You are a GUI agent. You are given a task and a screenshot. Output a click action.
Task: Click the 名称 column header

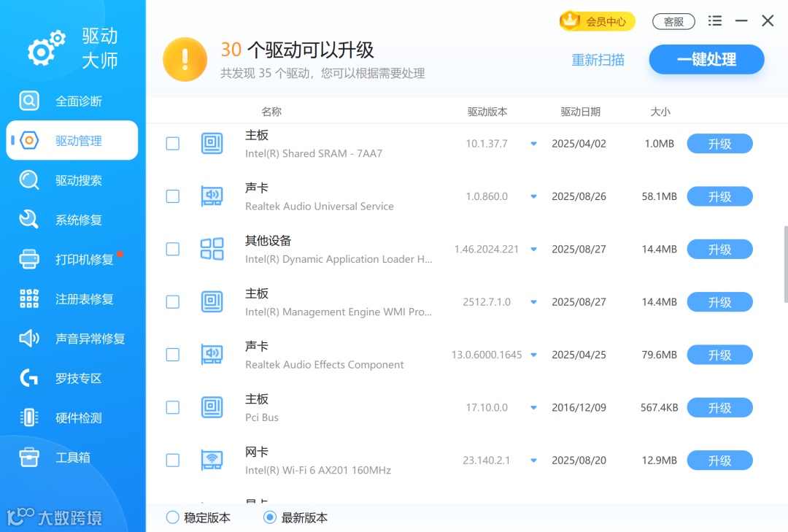coord(271,112)
